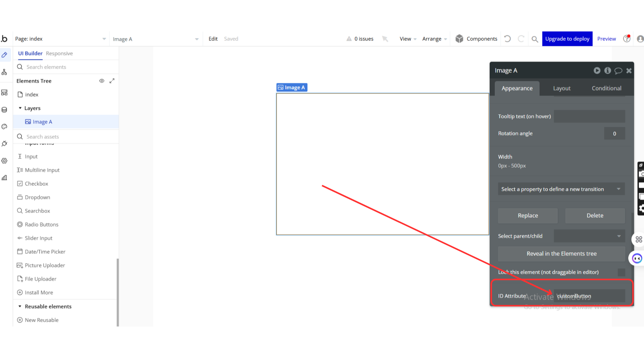Click the Undo arrow icon
The height and width of the screenshot is (363, 644).
507,38
